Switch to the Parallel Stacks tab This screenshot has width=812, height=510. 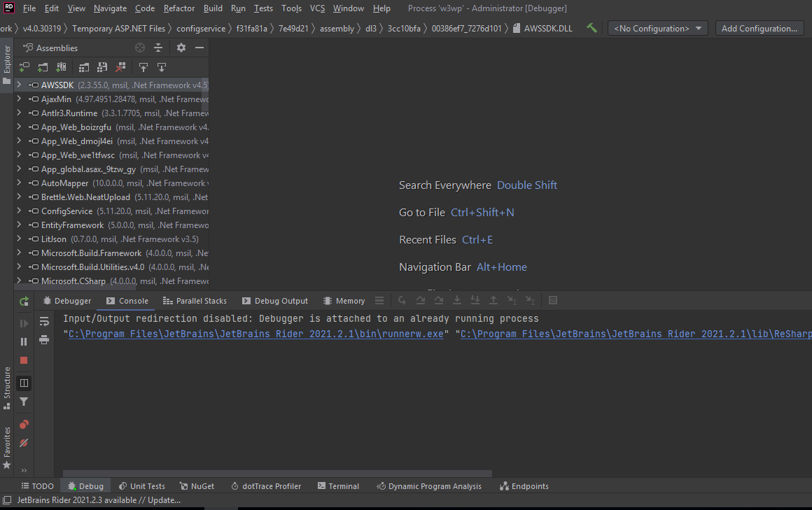pos(195,301)
